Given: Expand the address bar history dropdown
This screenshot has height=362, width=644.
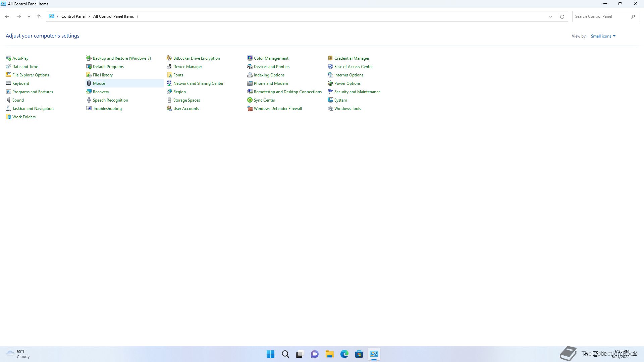Looking at the screenshot, I should click(x=550, y=16).
